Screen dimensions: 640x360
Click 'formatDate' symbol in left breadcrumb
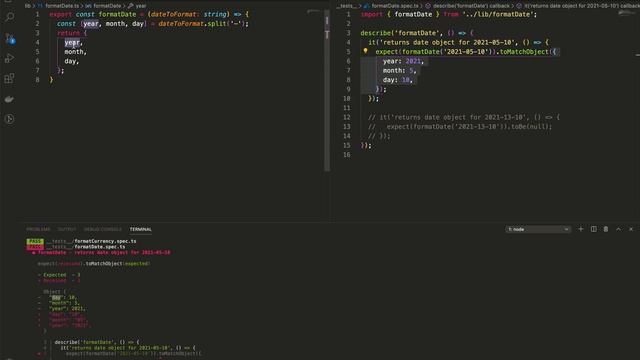tap(107, 6)
